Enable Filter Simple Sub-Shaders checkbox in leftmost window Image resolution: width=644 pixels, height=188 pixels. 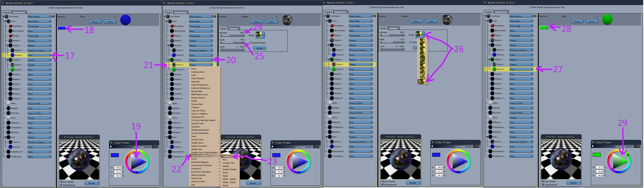click(x=48, y=8)
